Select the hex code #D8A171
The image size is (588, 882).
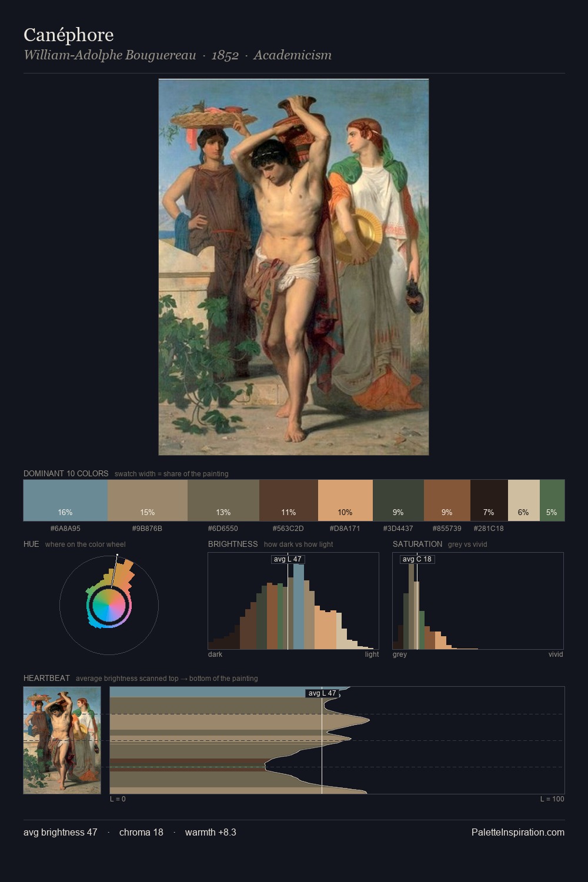click(x=345, y=529)
